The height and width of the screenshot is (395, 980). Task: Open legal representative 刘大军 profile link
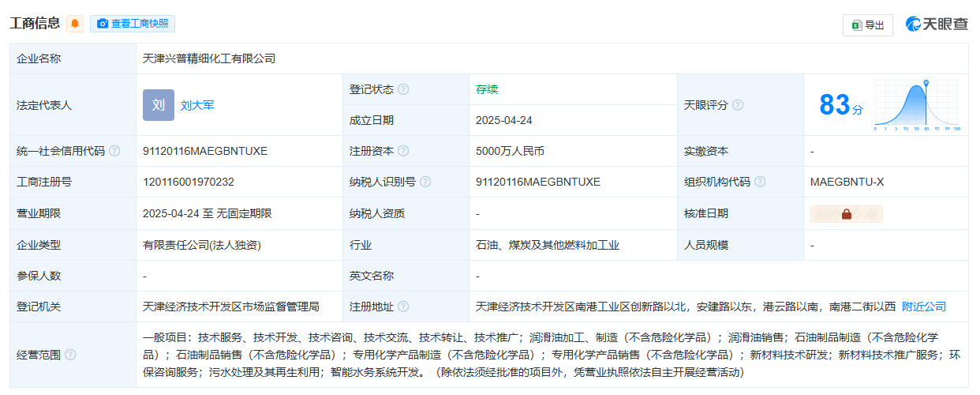(x=197, y=105)
